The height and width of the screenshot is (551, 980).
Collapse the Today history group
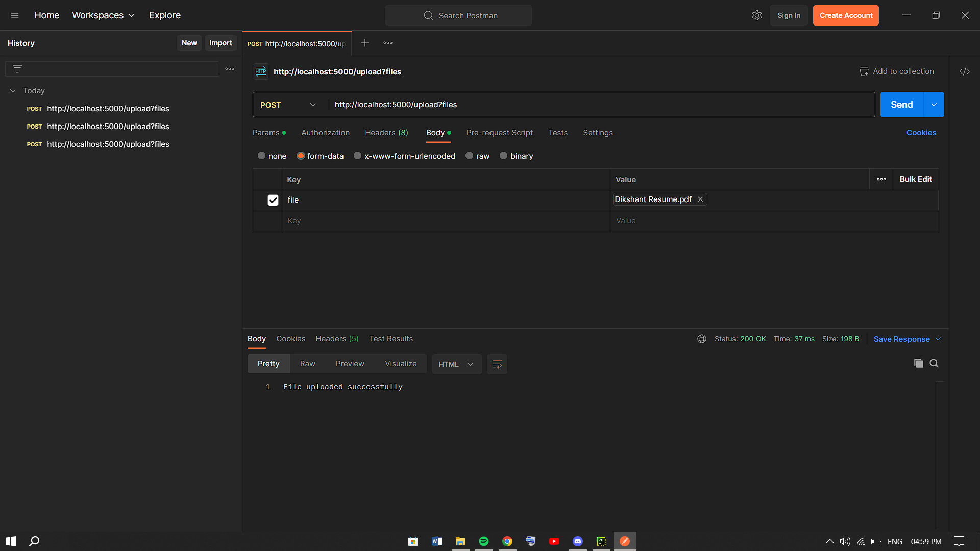click(x=13, y=91)
